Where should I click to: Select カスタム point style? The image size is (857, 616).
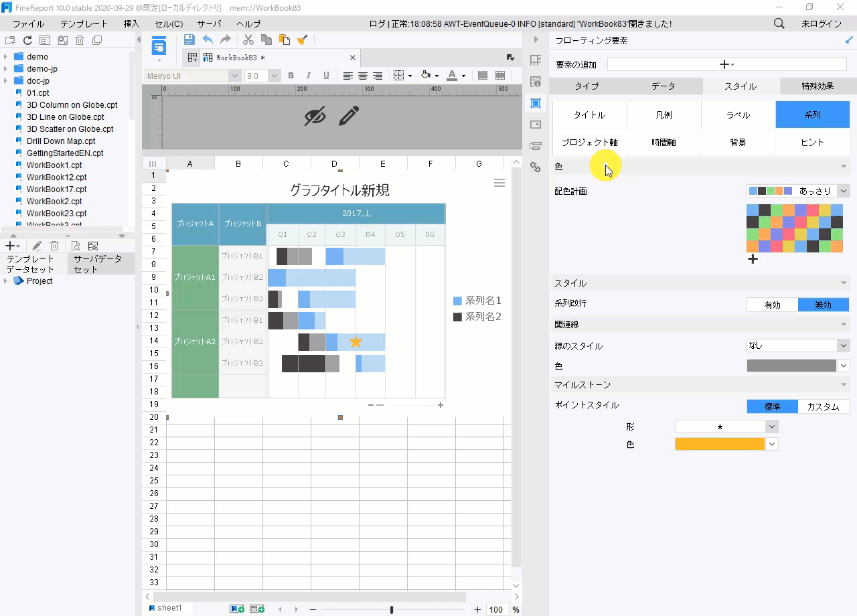(824, 406)
